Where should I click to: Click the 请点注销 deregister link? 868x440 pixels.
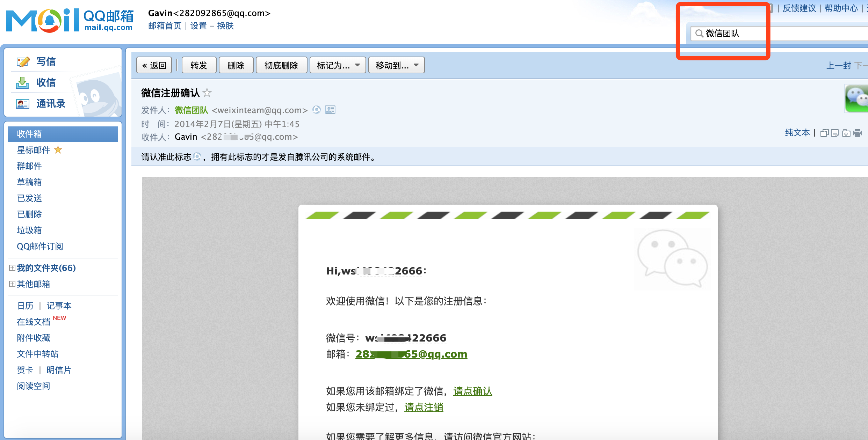tap(424, 408)
